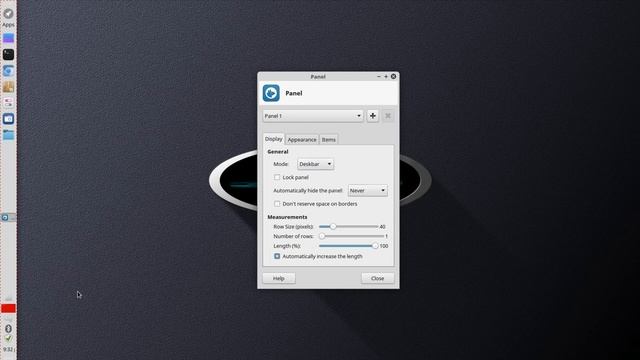
Task: Click the Close button in Panel dialog
Action: pyautogui.click(x=378, y=278)
